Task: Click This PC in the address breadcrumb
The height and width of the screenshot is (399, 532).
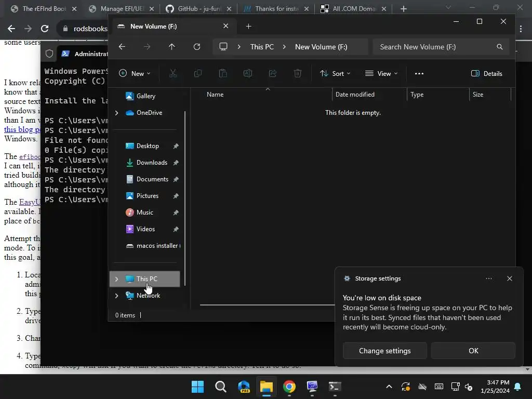Action: click(262, 47)
